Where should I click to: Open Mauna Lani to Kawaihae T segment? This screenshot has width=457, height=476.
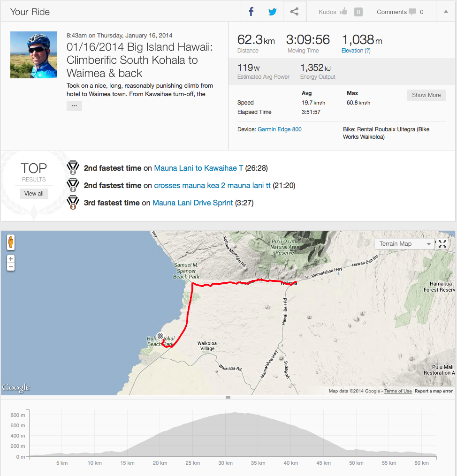[198, 168]
